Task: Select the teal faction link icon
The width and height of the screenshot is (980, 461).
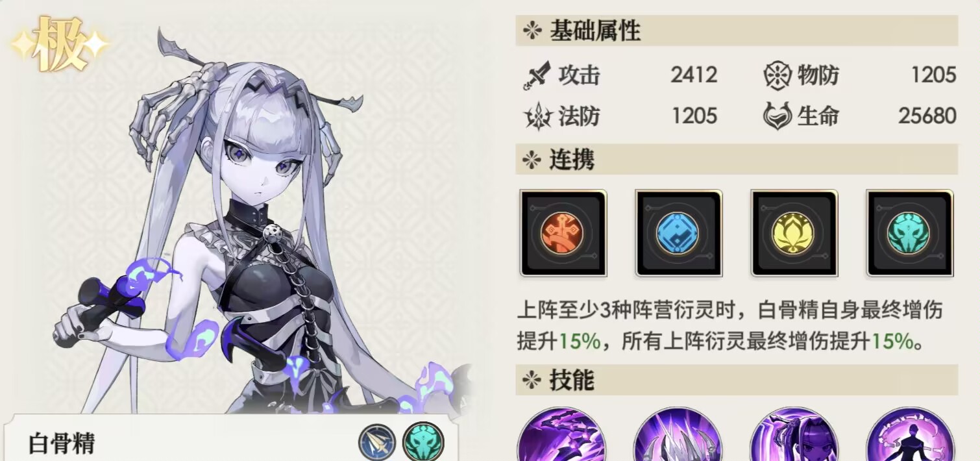Action: coord(909,233)
